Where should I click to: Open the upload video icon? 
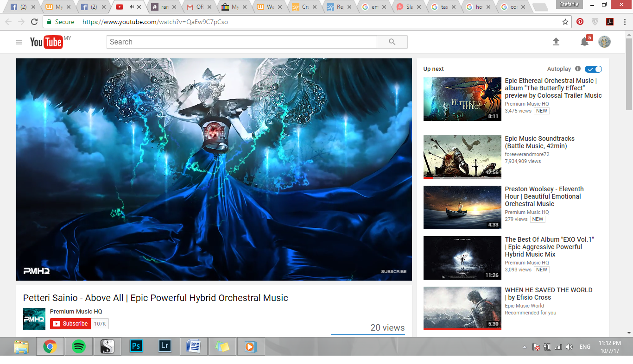(x=556, y=42)
